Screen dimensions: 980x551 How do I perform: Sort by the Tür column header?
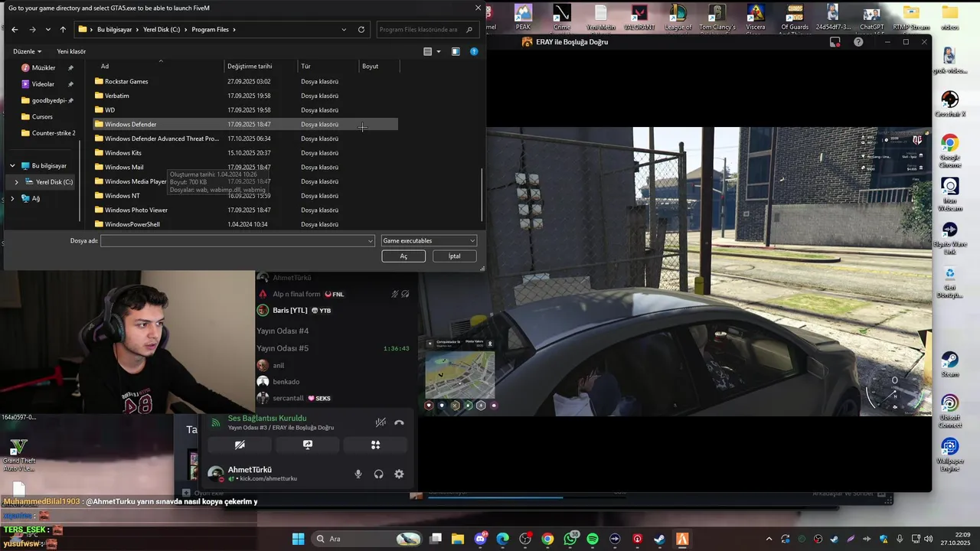328,66
